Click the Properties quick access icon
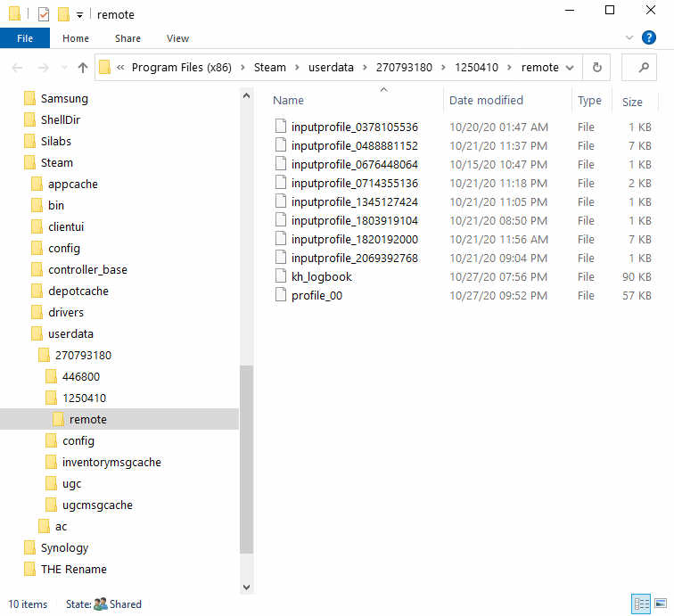674x616 pixels. pyautogui.click(x=44, y=14)
